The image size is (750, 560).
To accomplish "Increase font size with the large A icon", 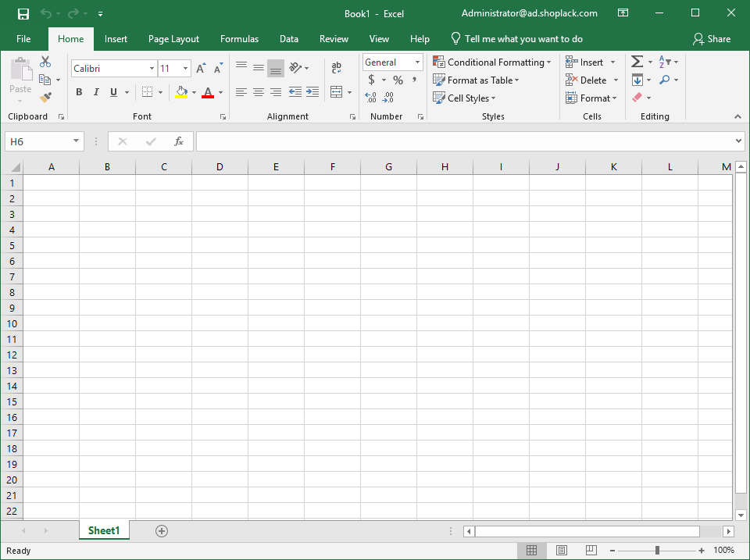I will click(202, 69).
